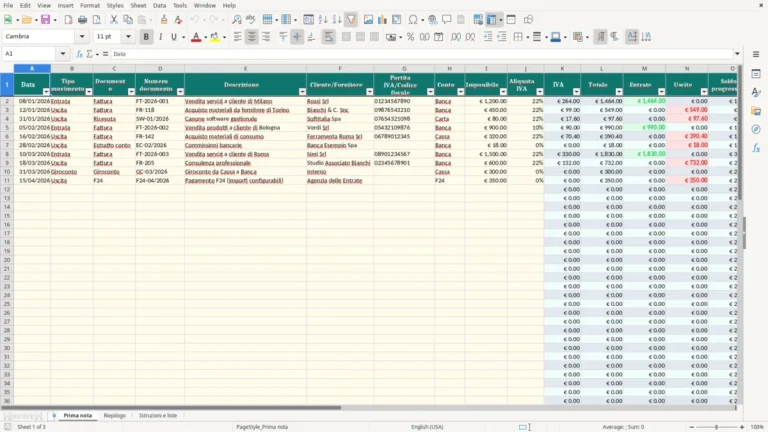Screen dimensions: 768x432
Task: Click the Copy icon
Action: 128,20
